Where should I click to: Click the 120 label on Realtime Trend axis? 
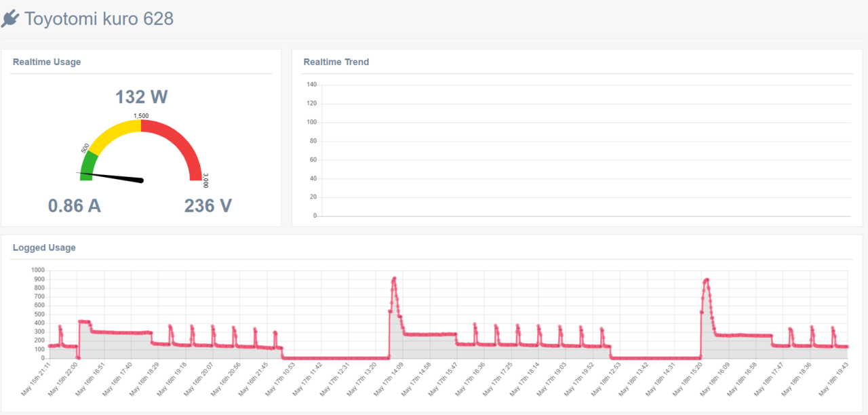[x=311, y=104]
